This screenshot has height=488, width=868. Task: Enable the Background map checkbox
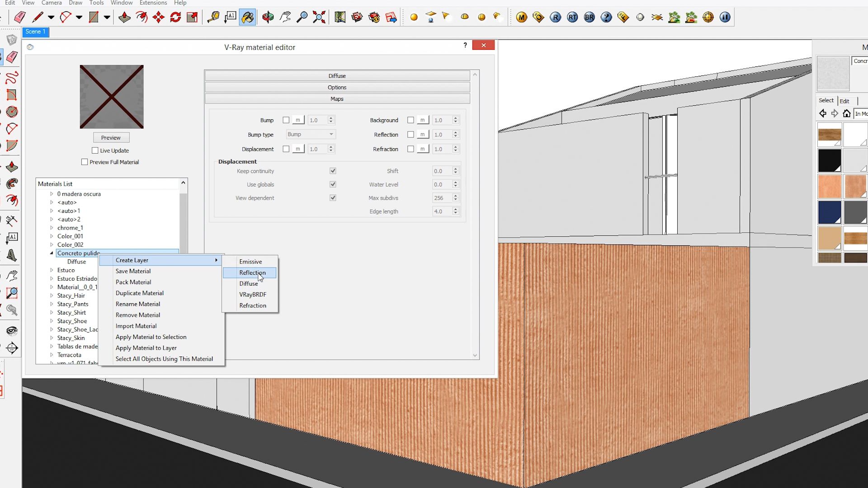coord(410,120)
